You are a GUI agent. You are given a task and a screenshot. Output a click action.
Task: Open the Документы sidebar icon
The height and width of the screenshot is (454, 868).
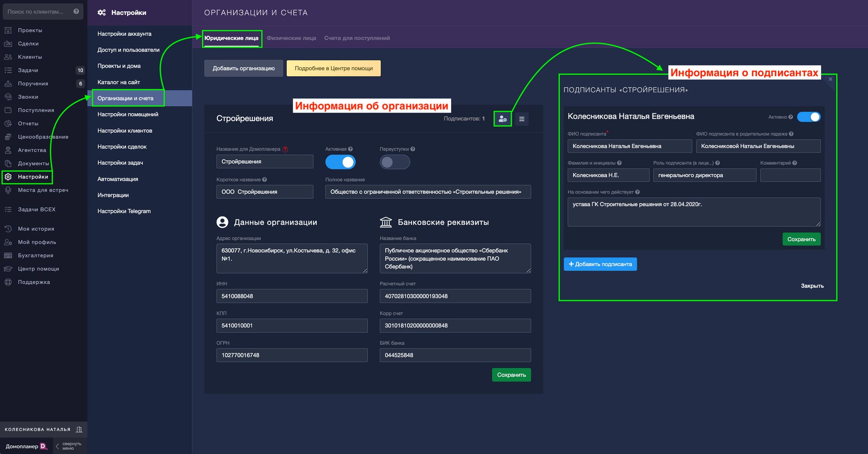(x=8, y=163)
